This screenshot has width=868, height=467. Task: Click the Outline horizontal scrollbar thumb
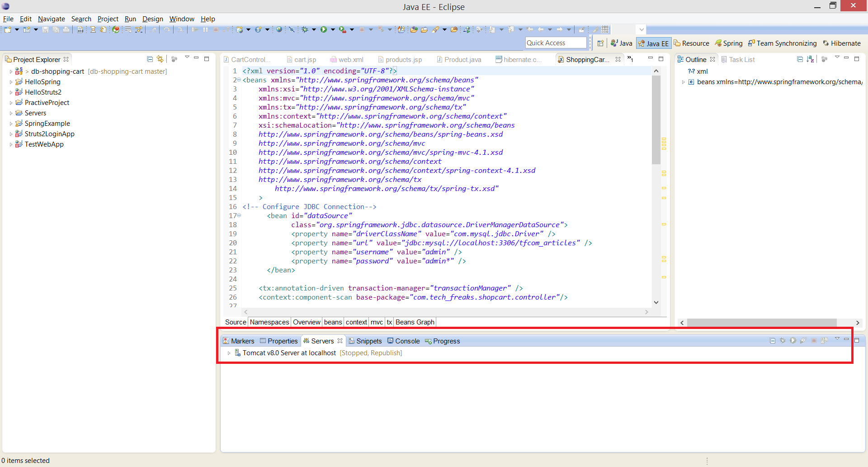click(762, 322)
